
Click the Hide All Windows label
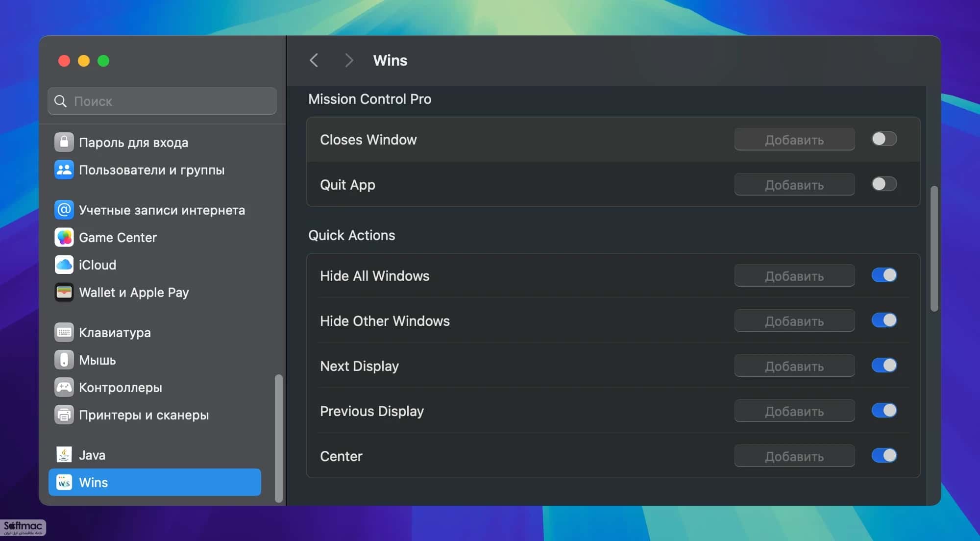[x=374, y=276]
